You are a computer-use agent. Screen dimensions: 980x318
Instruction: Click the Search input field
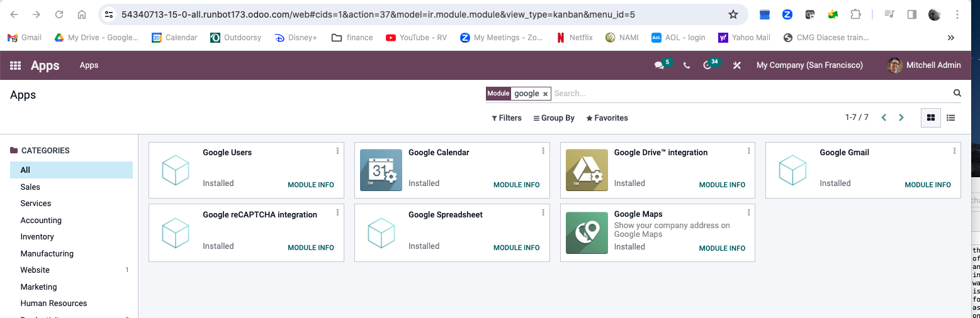[x=749, y=94]
